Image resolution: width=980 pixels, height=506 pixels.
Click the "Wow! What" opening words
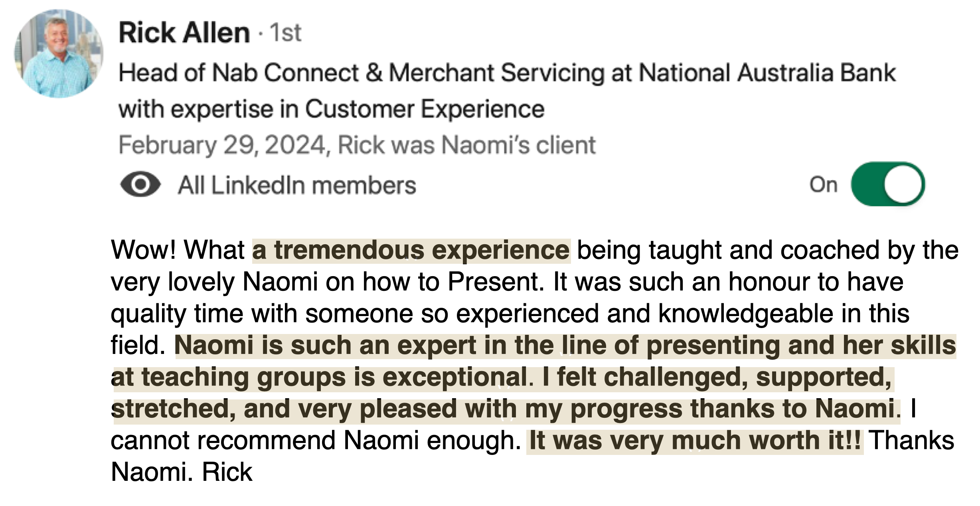click(x=178, y=250)
